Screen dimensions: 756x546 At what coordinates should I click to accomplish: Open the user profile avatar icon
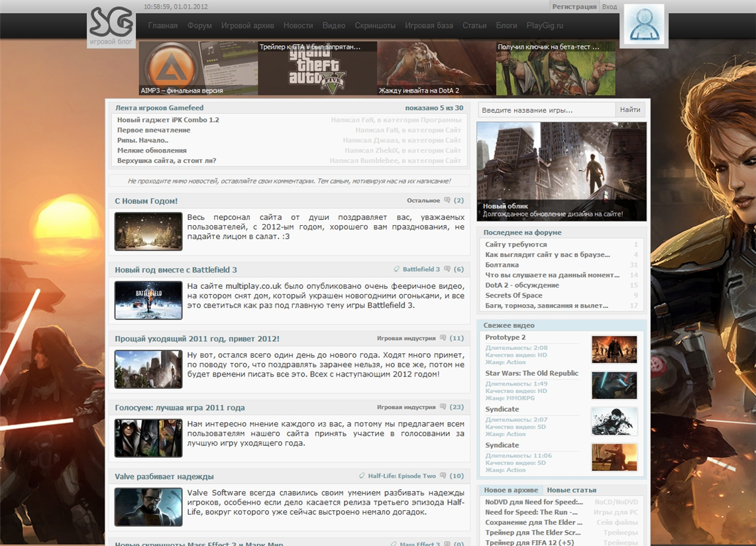click(643, 25)
